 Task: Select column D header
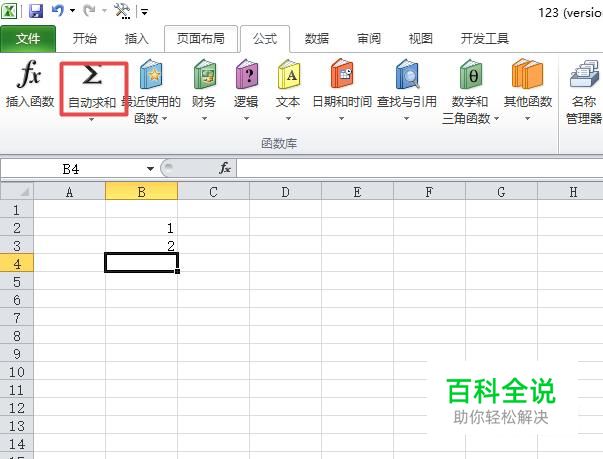click(x=285, y=191)
